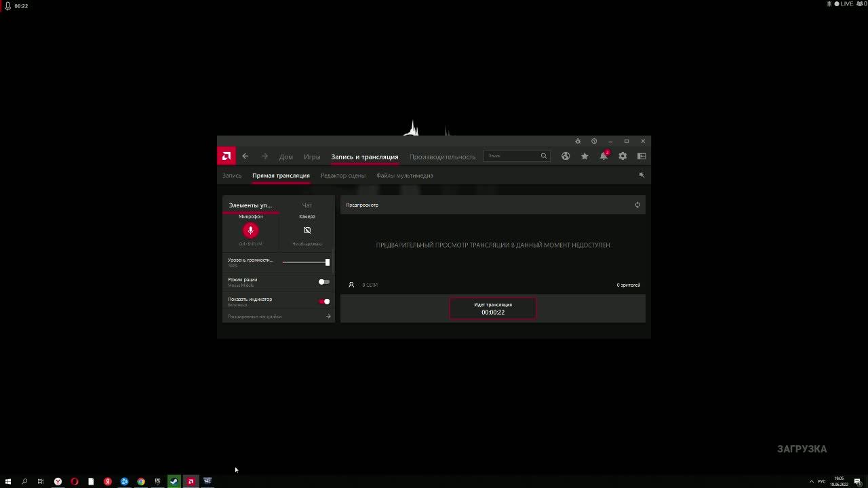Click the LIVE status indicator overlay
The height and width of the screenshot is (488, 868).
coord(844,4)
